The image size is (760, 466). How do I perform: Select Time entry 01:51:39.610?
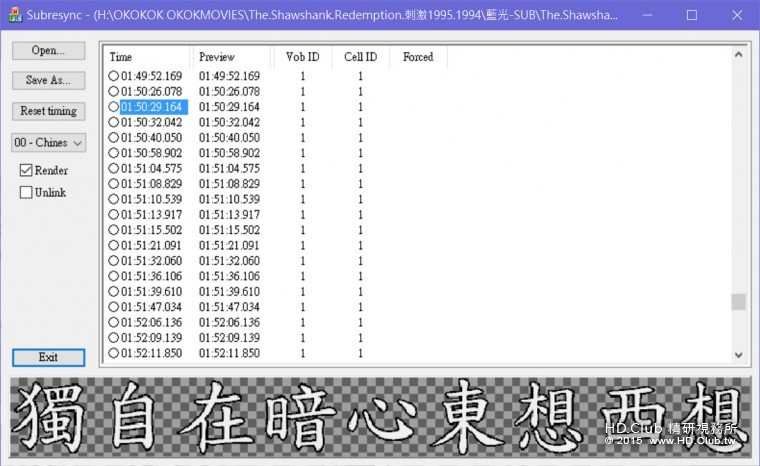[152, 291]
